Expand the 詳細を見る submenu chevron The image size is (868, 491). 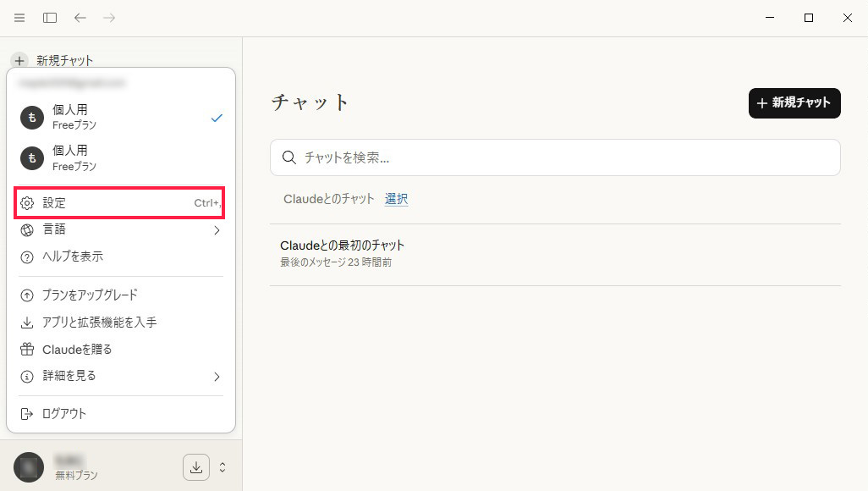click(217, 376)
